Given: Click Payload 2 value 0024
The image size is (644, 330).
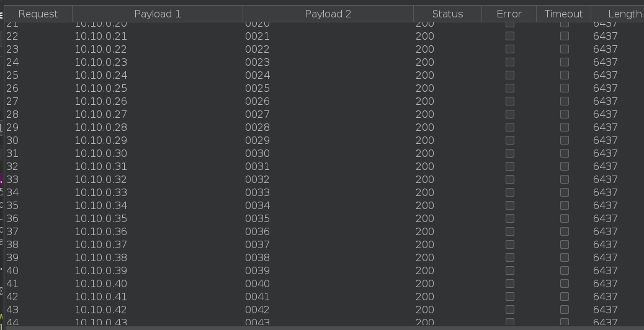Looking at the screenshot, I should (257, 75).
